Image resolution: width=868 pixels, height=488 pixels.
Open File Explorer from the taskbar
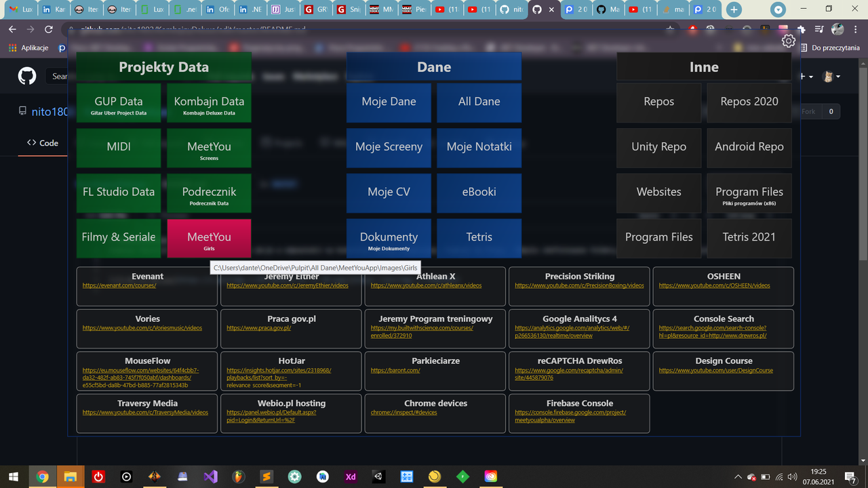[70, 476]
